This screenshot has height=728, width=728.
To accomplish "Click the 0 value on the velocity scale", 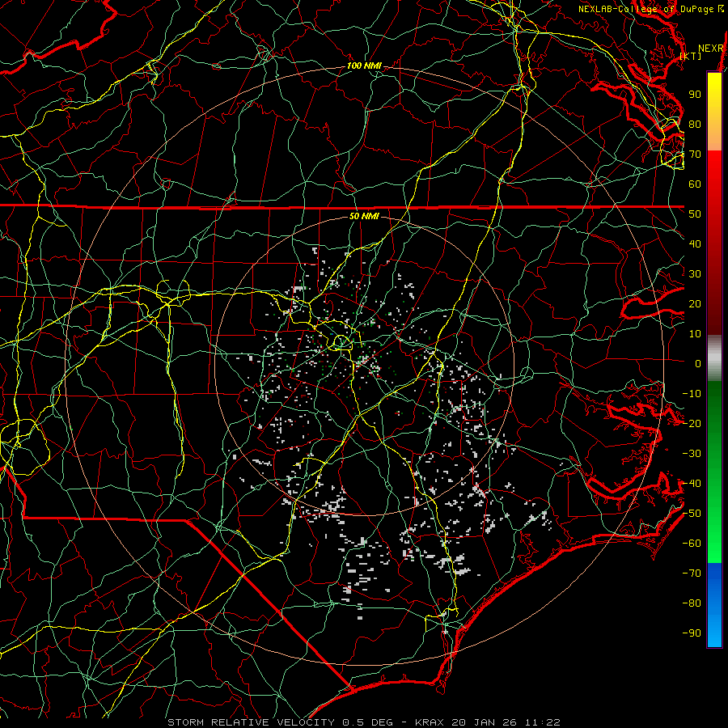I will pyautogui.click(x=698, y=364).
